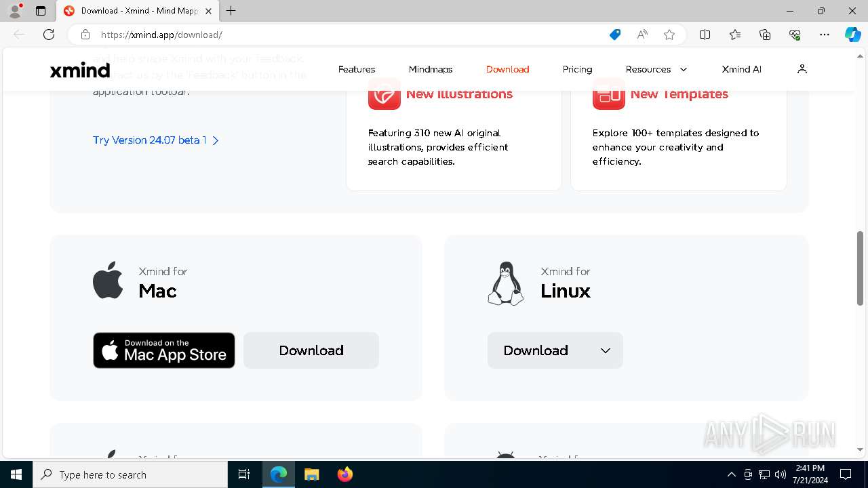Screen dimensions: 868x488
Task: Click the taskbar clock
Action: 810,474
